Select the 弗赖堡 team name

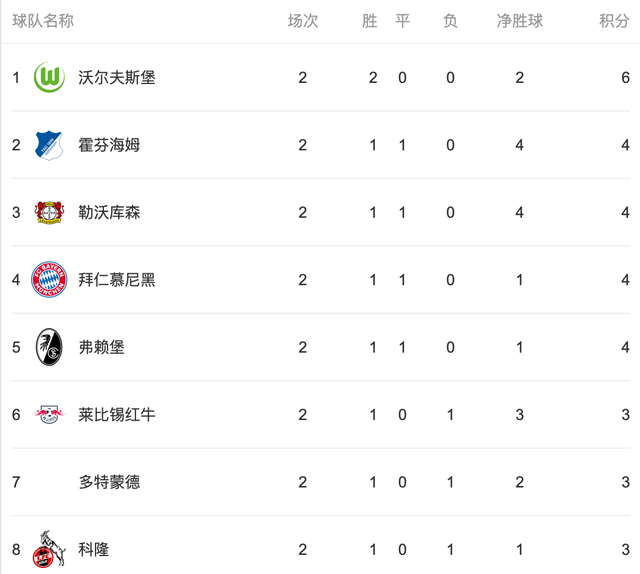pyautogui.click(x=101, y=347)
